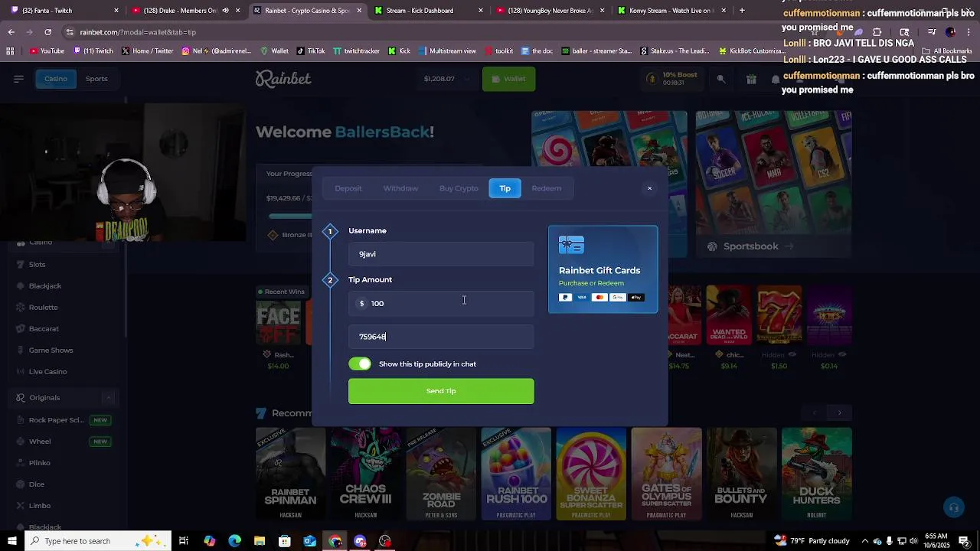Screen dimensions: 980x551
Task: Switch to the Deposit tab
Action: [348, 188]
